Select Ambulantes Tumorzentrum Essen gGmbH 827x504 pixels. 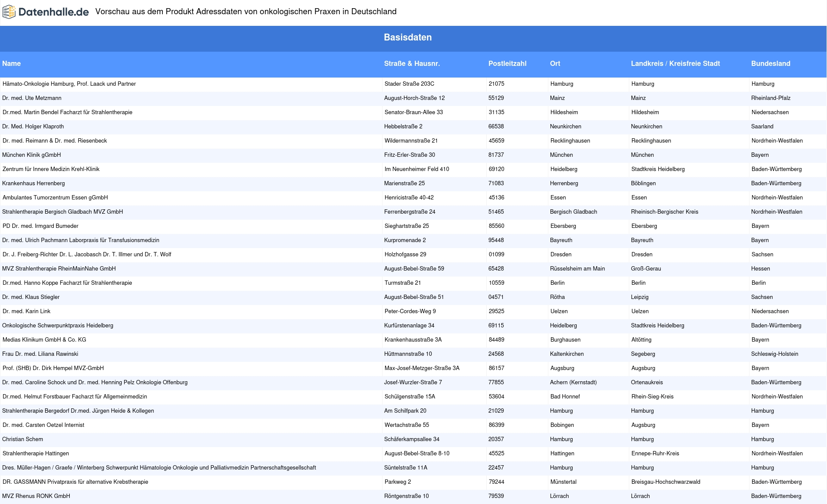pyautogui.click(x=55, y=198)
